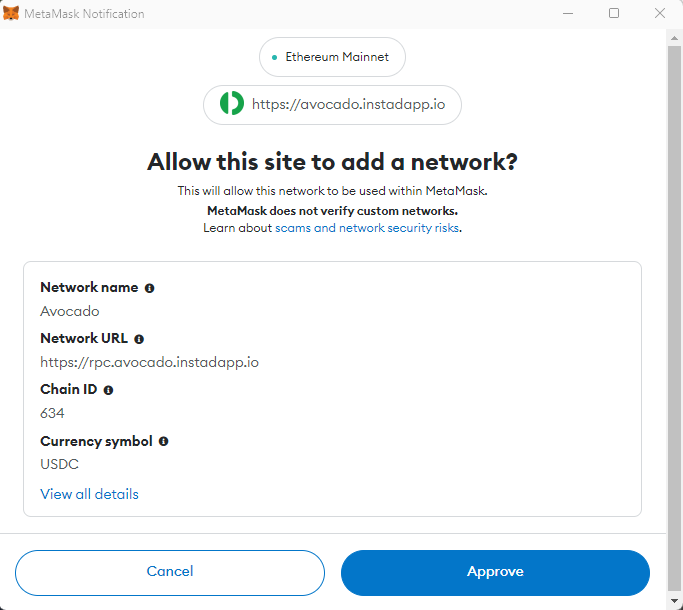Click the avocado.instadapp.io origin pill

pos(332,105)
